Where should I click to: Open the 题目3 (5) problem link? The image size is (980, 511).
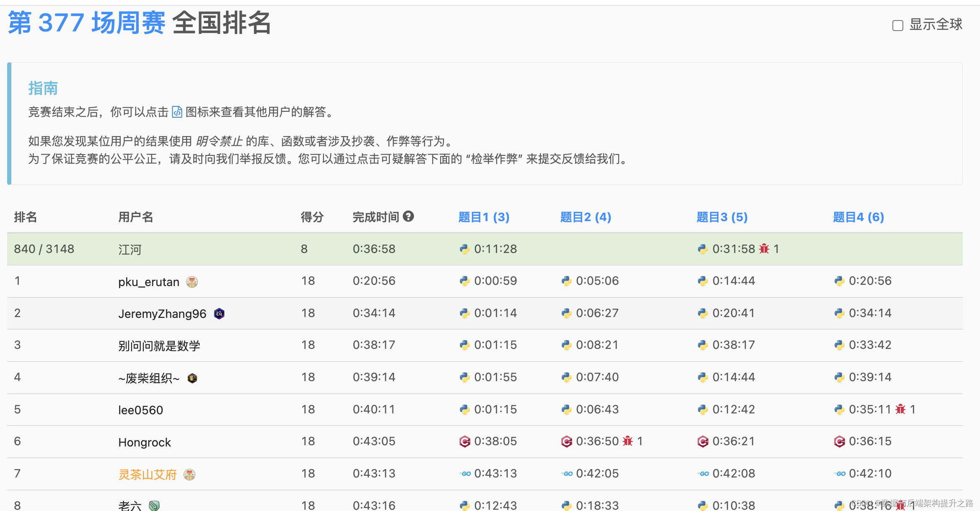coord(722,217)
